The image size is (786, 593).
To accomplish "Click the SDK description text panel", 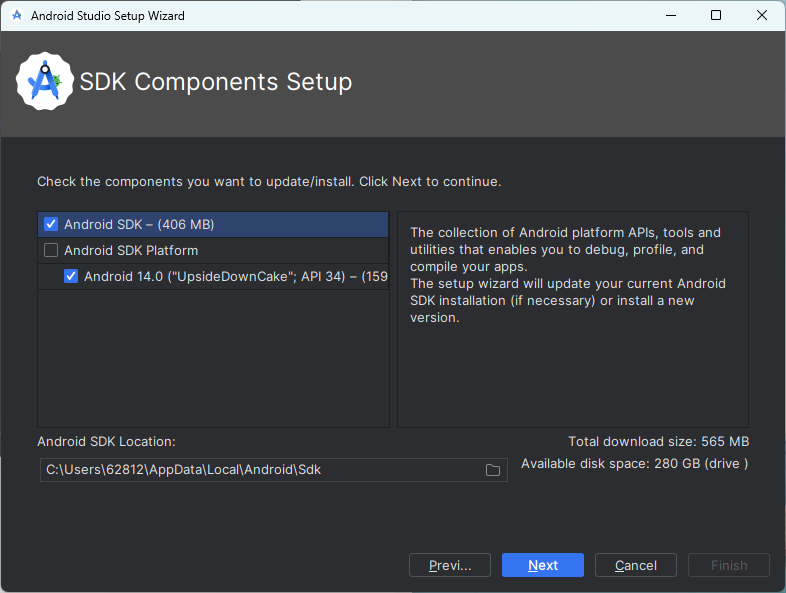I will click(573, 319).
